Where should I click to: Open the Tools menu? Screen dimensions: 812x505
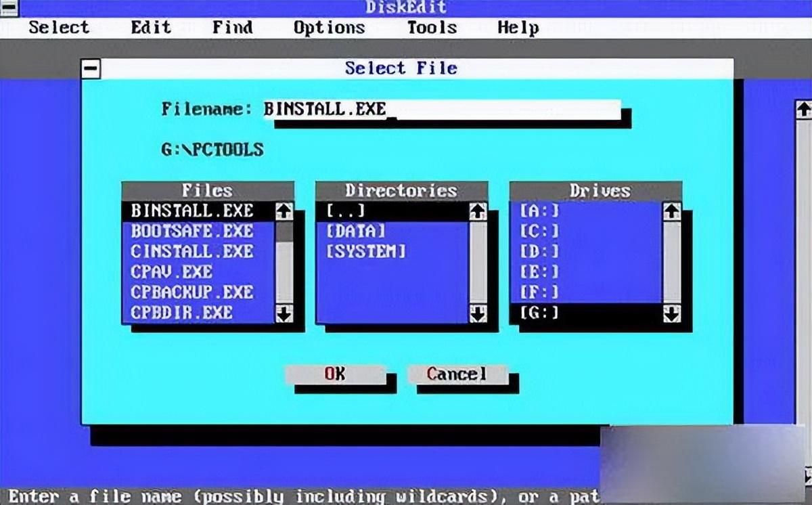pyautogui.click(x=432, y=28)
